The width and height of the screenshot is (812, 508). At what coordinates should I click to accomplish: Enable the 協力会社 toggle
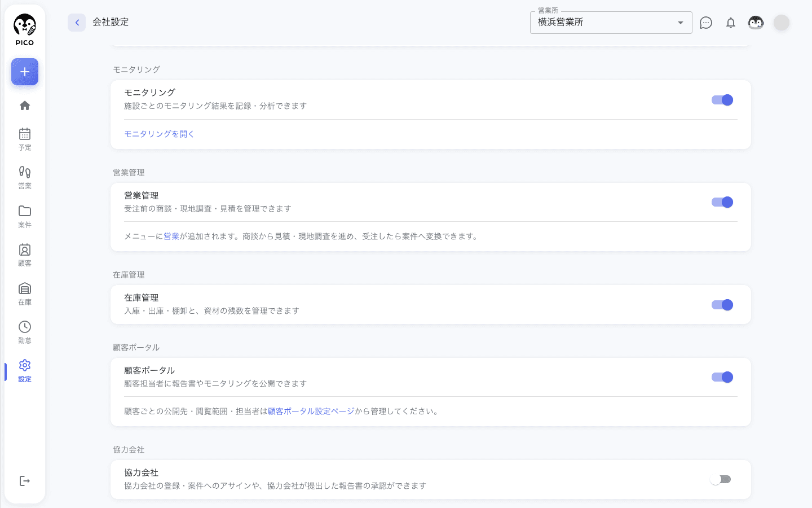coord(721,479)
